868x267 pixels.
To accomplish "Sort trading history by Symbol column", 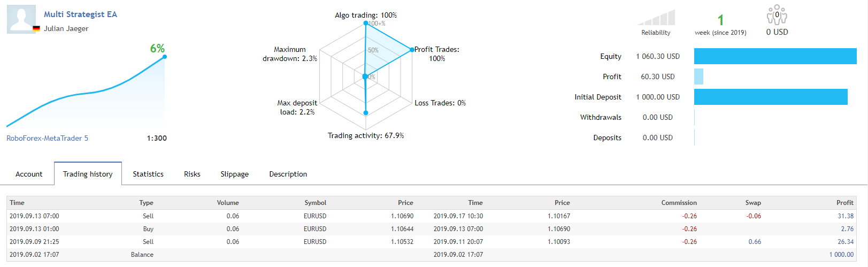I will (315, 203).
